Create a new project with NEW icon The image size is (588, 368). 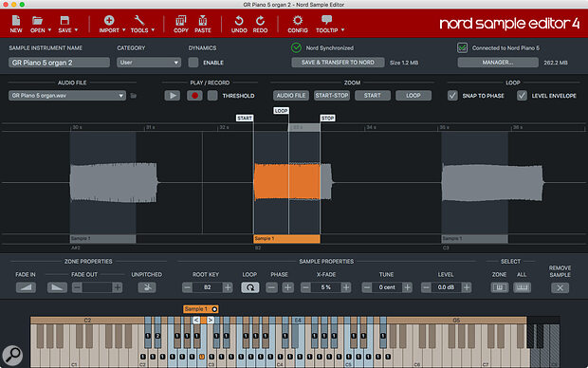[x=16, y=21]
